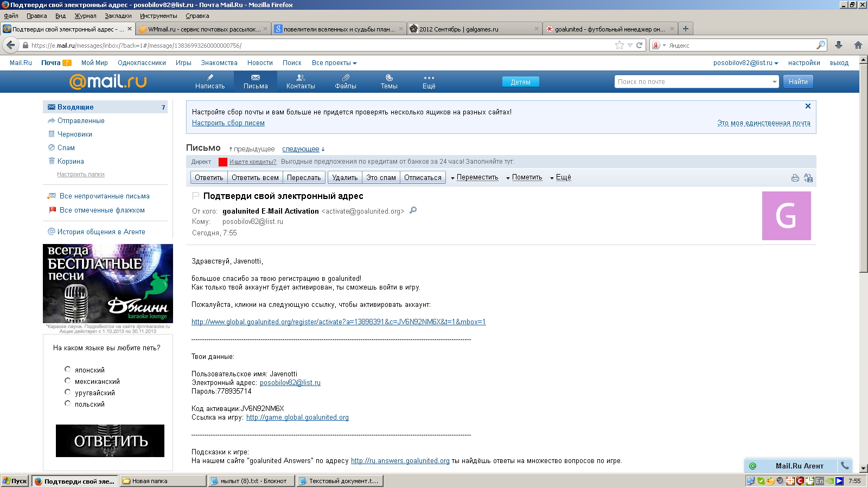The width and height of the screenshot is (868, 488).
Task: Click the vertical page scrollbar thumb
Action: 864,168
